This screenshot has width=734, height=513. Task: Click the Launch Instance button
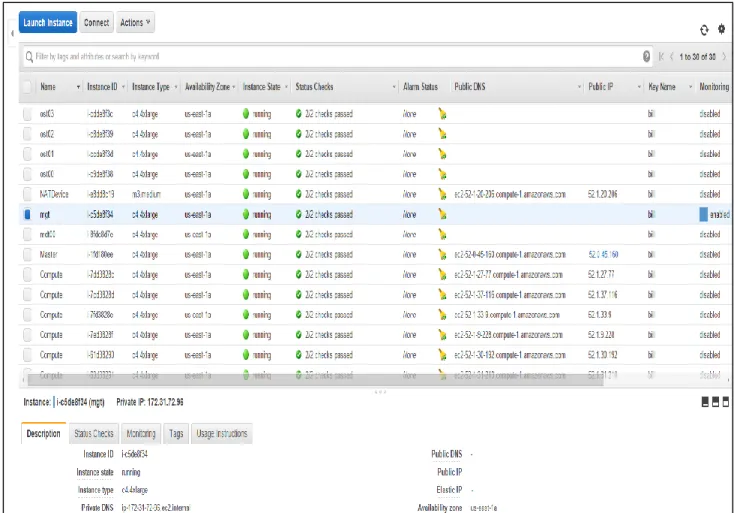48,22
